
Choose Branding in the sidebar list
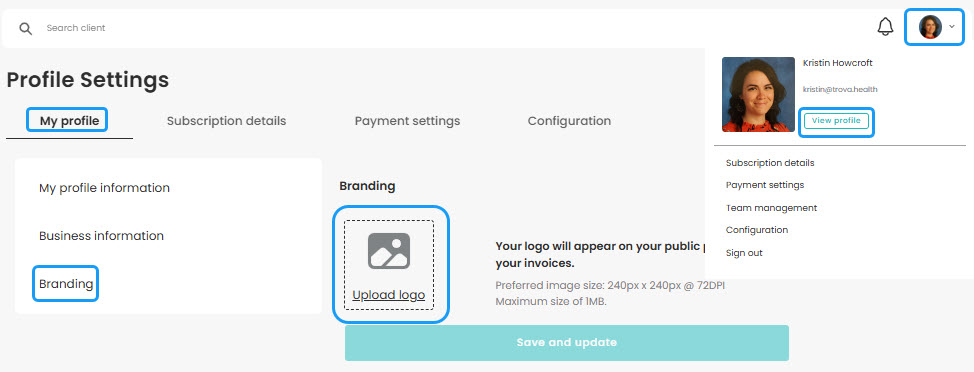(x=66, y=284)
